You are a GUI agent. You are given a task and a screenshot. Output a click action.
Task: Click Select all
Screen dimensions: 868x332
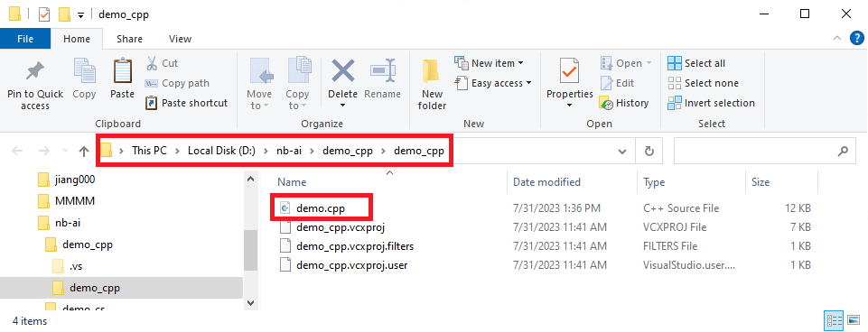tap(696, 63)
